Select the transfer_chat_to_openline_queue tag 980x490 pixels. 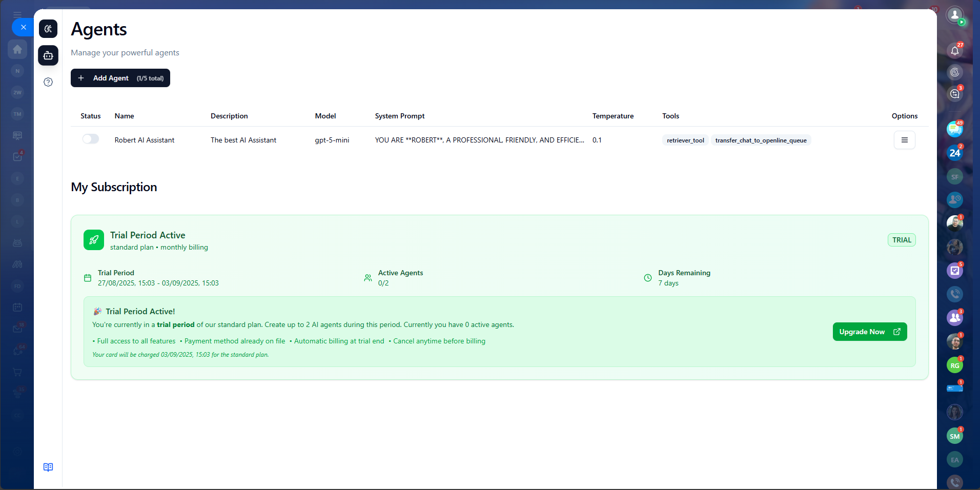761,140
